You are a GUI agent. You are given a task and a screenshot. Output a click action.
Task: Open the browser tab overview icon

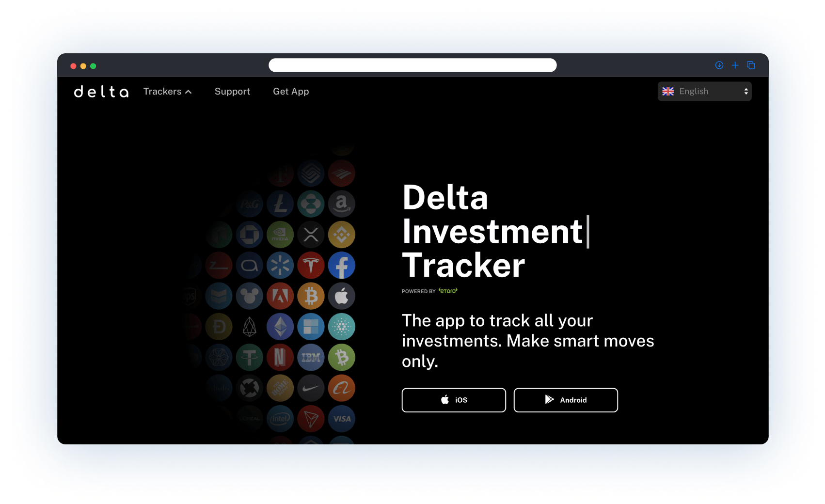tap(751, 65)
